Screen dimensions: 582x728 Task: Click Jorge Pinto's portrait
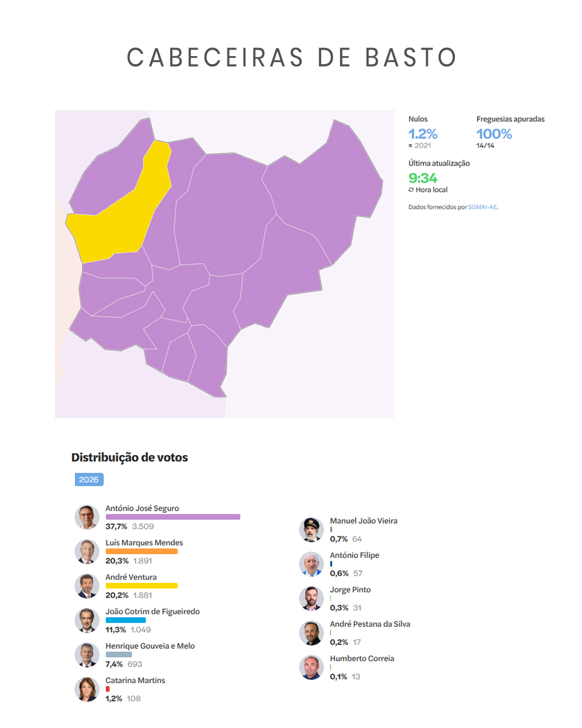click(x=311, y=599)
